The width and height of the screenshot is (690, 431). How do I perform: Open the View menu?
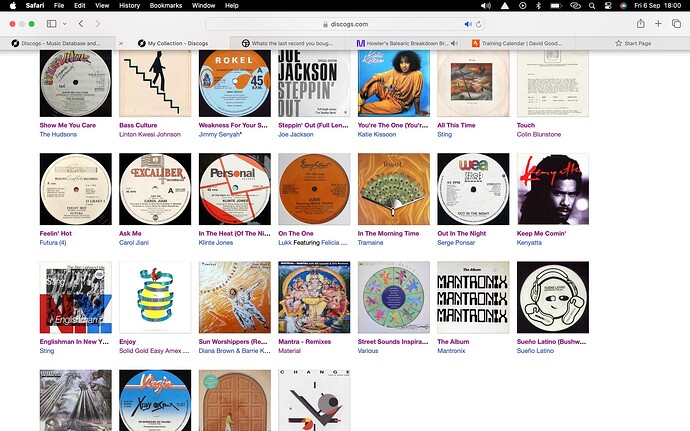click(102, 6)
